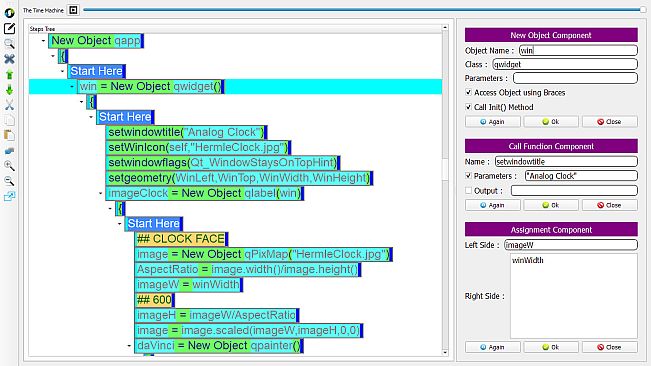This screenshot has height=366, width=651.
Task: Click the Time Machine square button icon
Action: (73, 10)
